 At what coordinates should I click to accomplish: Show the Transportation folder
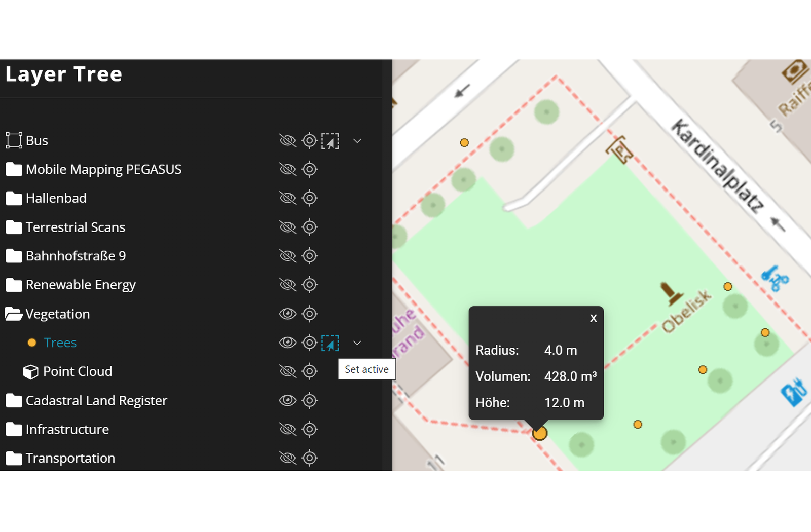[x=287, y=458]
